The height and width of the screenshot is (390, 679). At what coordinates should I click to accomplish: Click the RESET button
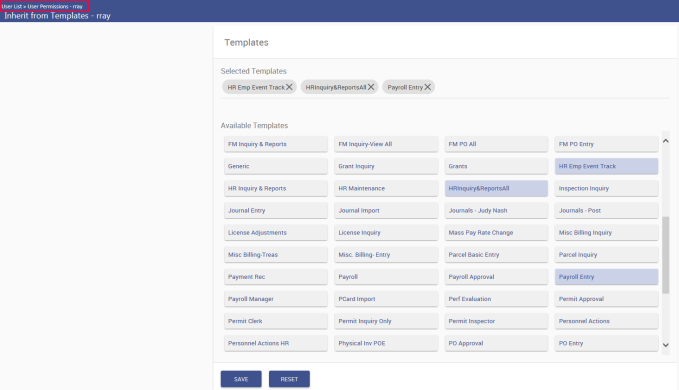pyautogui.click(x=289, y=379)
